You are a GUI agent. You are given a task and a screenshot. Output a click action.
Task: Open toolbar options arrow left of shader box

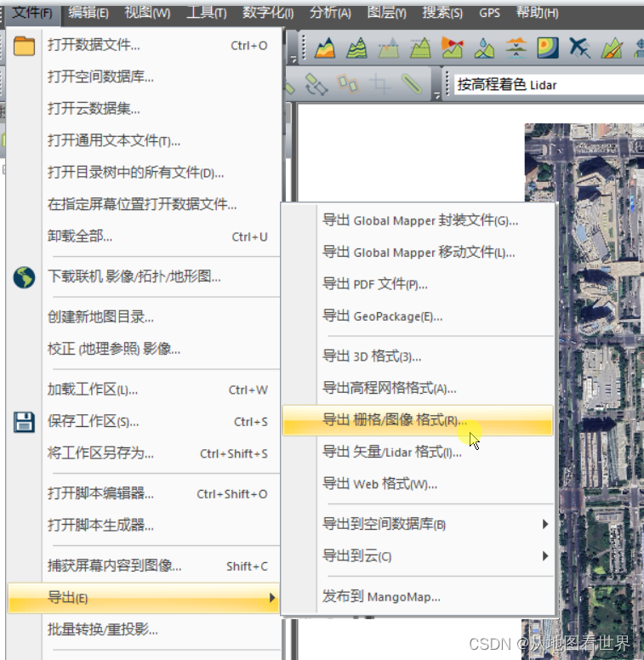(437, 96)
